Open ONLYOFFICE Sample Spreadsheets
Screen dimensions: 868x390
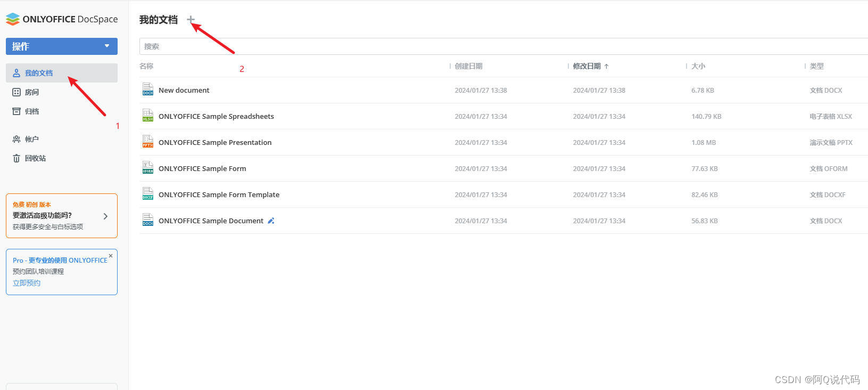(x=216, y=116)
